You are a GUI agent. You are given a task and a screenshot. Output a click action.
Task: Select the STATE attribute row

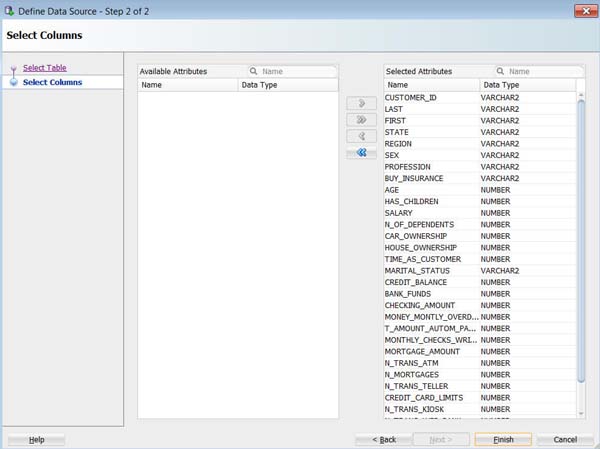pyautogui.click(x=480, y=132)
